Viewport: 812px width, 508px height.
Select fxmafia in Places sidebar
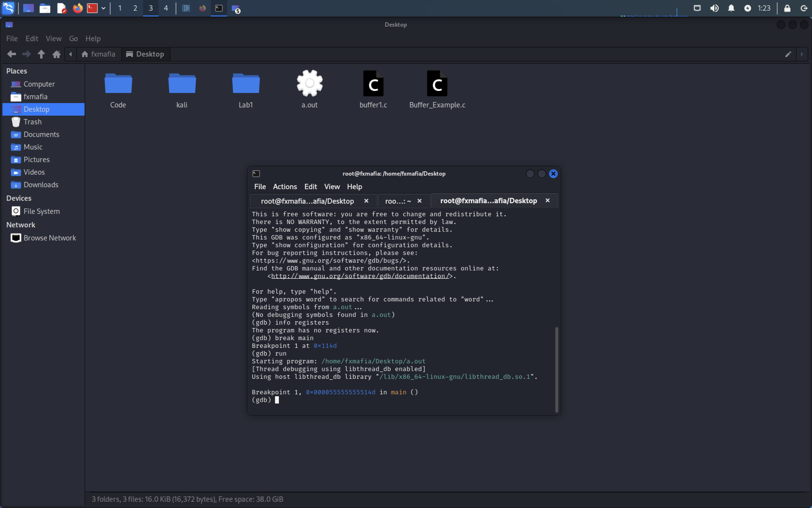coord(43,97)
